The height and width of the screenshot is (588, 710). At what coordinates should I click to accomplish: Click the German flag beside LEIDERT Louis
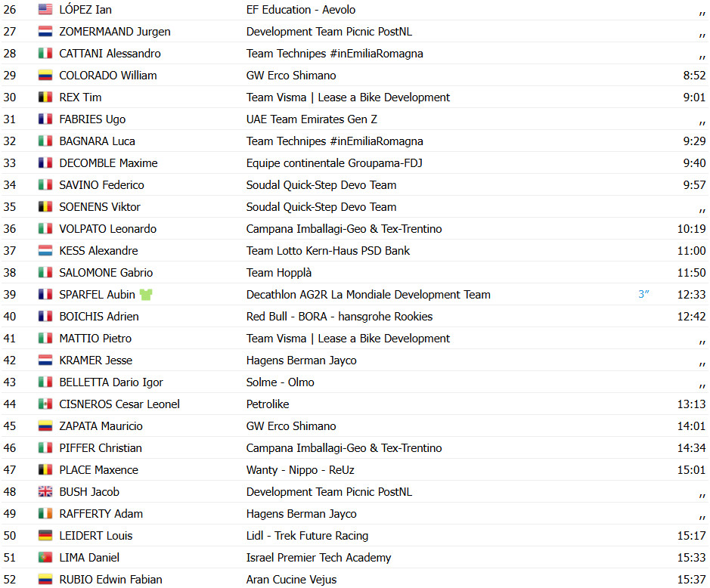tap(45, 536)
